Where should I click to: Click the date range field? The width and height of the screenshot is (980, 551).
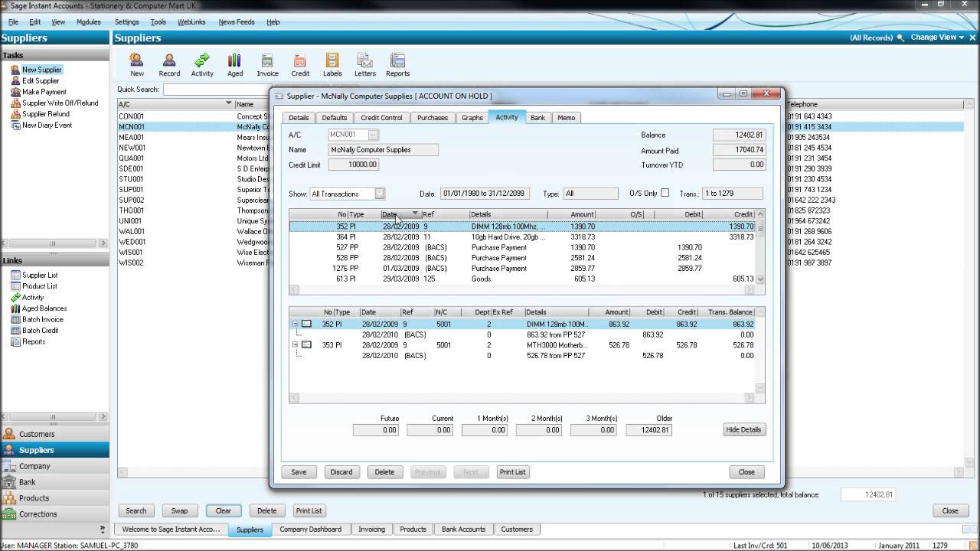(x=484, y=194)
